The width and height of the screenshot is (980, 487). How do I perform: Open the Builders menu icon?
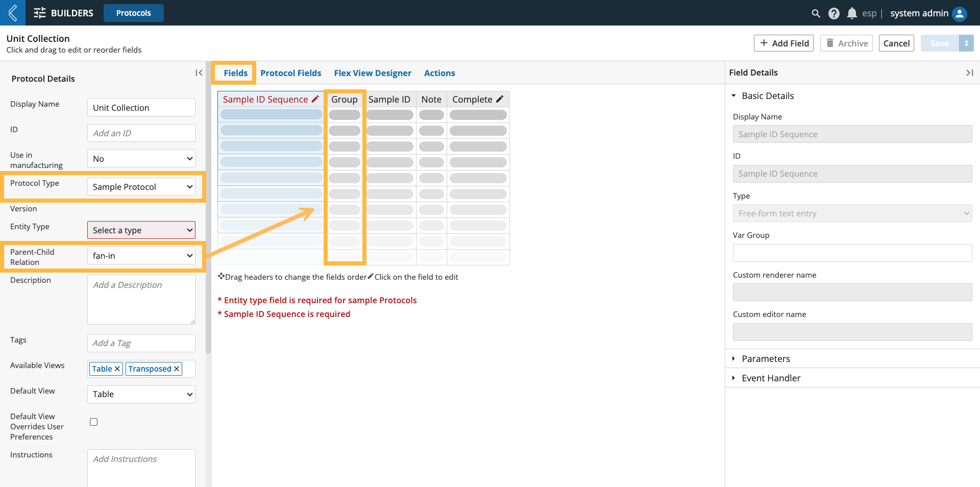coord(40,13)
